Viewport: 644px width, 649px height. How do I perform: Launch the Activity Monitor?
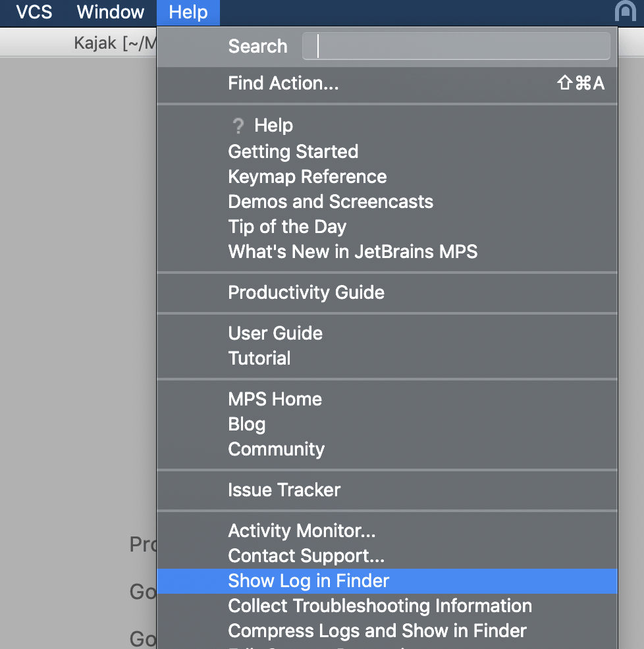click(302, 531)
